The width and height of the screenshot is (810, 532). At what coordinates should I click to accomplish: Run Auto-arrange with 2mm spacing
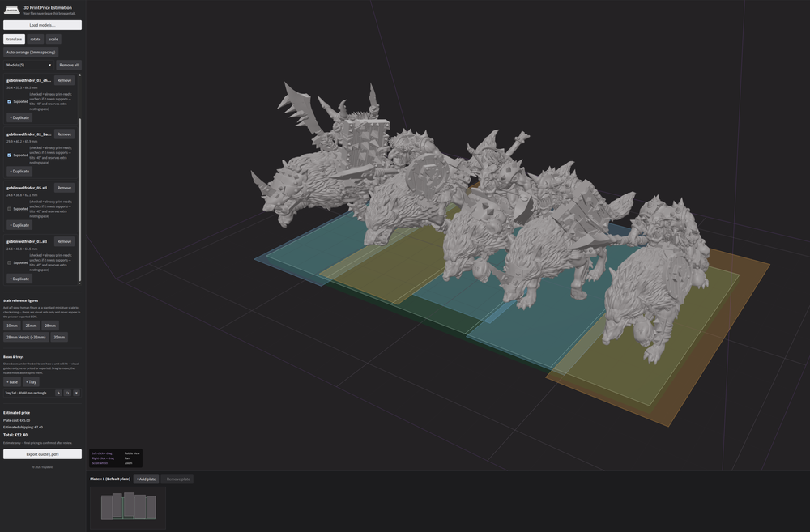point(31,52)
